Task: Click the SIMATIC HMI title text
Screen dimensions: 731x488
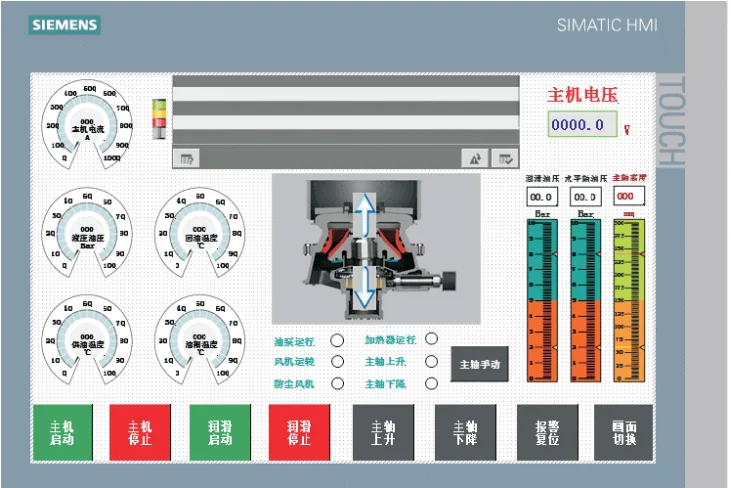Action: point(607,25)
